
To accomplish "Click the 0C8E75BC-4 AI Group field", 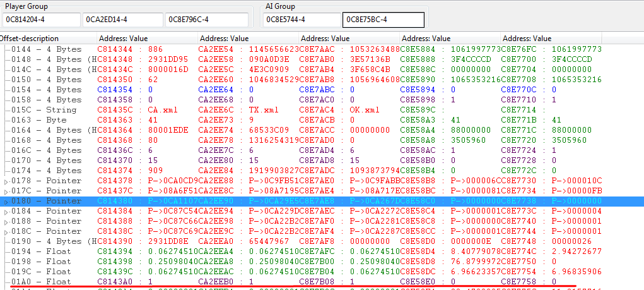I will click(383, 20).
